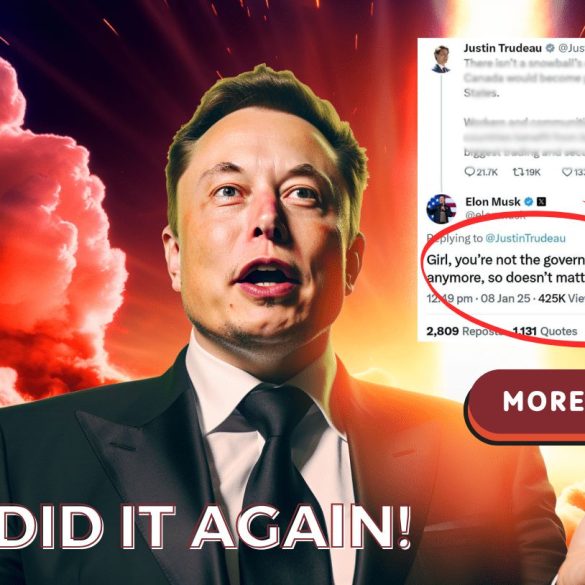Open the @JustinTrudeau mention link
Viewport: 585px width, 585px height.
[525, 238]
